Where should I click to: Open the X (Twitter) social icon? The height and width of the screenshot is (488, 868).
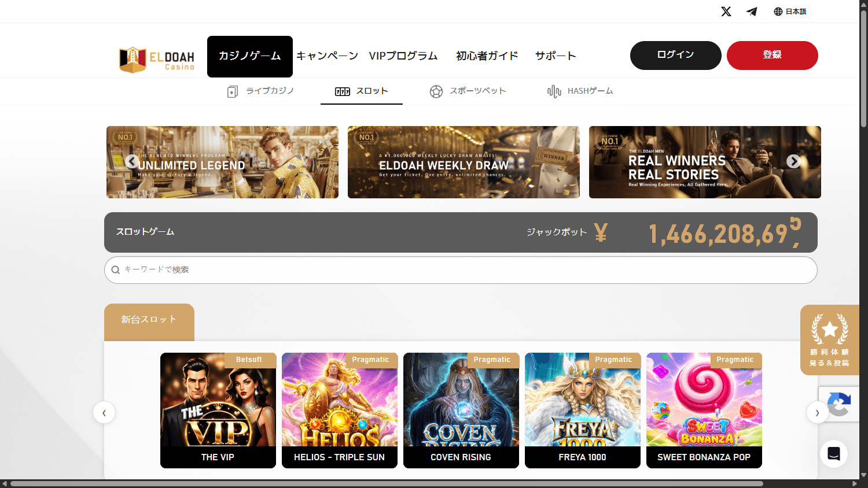tap(726, 12)
